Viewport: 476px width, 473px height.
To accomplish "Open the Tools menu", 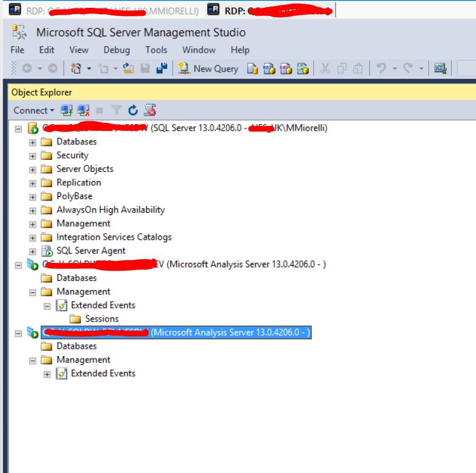I will tap(156, 50).
